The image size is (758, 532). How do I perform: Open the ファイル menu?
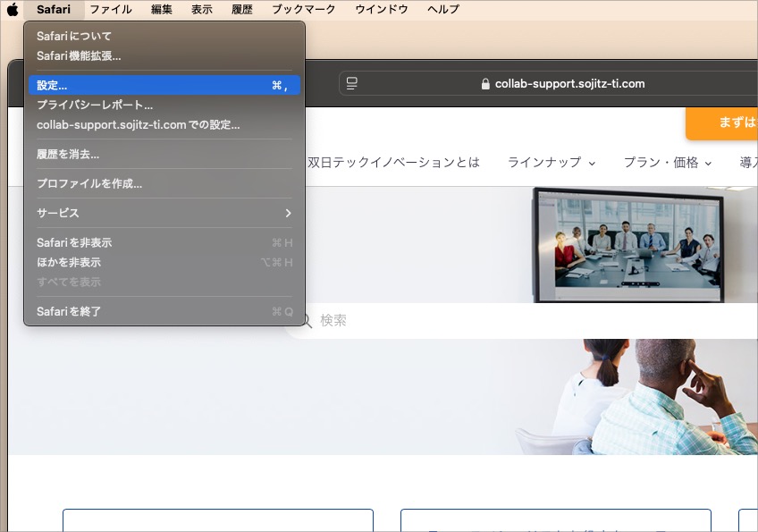pyautogui.click(x=111, y=9)
